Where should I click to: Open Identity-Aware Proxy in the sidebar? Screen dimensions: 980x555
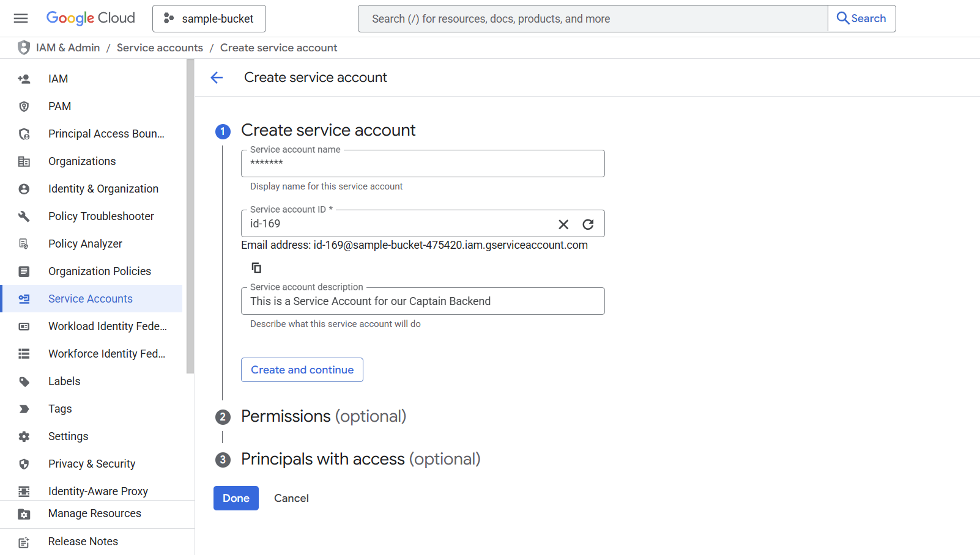(x=98, y=491)
